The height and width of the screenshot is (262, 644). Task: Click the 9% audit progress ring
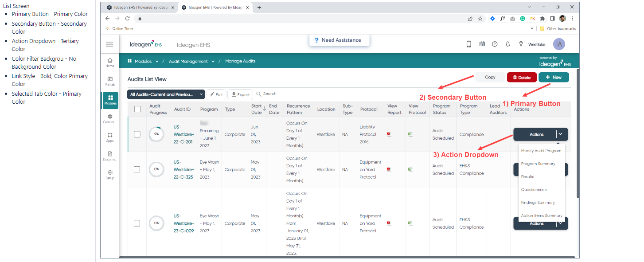pyautogui.click(x=156, y=134)
